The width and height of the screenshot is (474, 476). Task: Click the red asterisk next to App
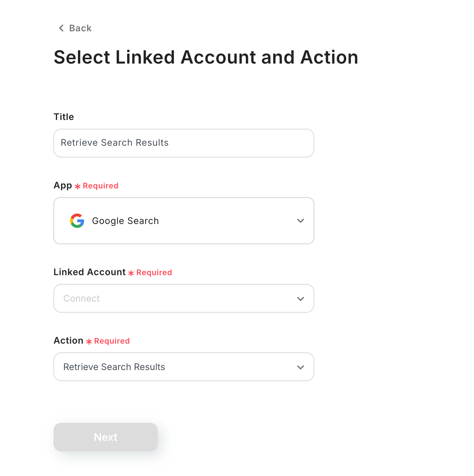pyautogui.click(x=78, y=186)
